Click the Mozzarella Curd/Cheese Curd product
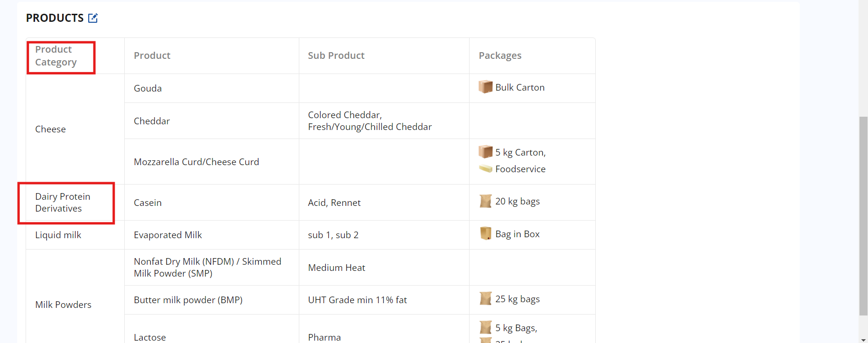 click(x=196, y=162)
